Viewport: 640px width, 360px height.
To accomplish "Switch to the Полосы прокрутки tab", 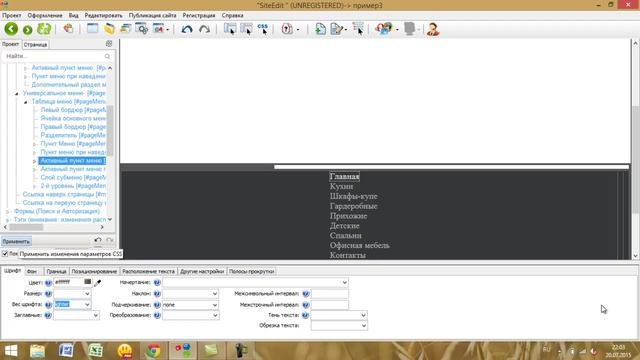I will (x=251, y=271).
